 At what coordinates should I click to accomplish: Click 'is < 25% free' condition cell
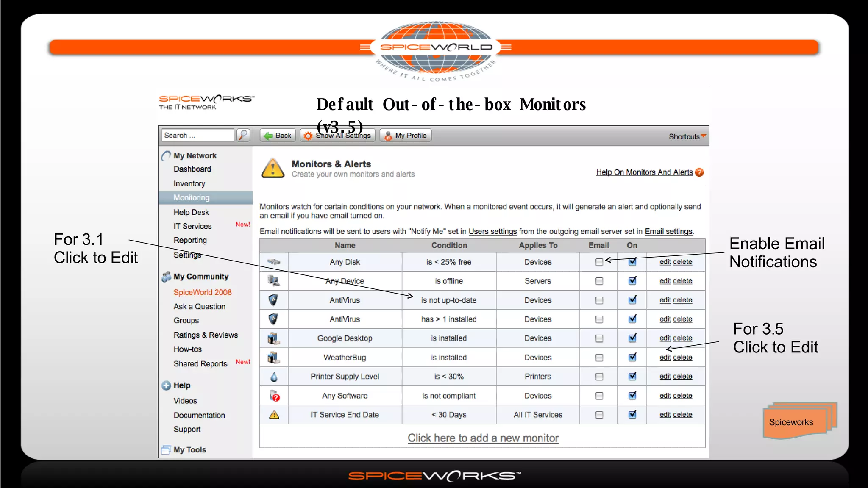coord(449,262)
